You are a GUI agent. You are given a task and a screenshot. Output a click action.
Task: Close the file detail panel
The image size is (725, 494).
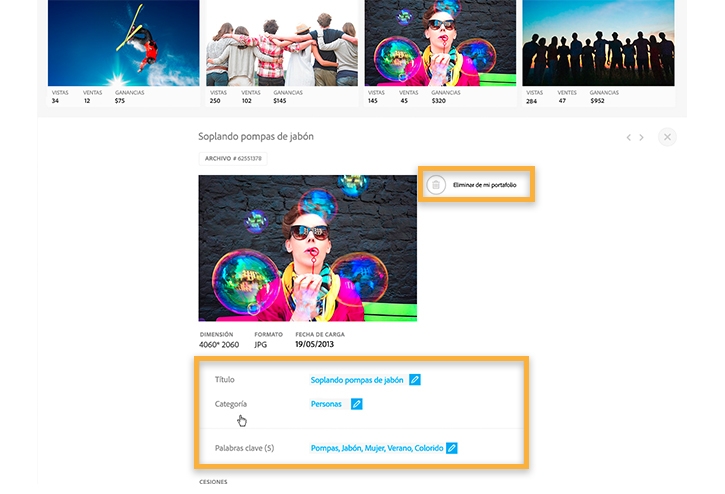point(667,137)
